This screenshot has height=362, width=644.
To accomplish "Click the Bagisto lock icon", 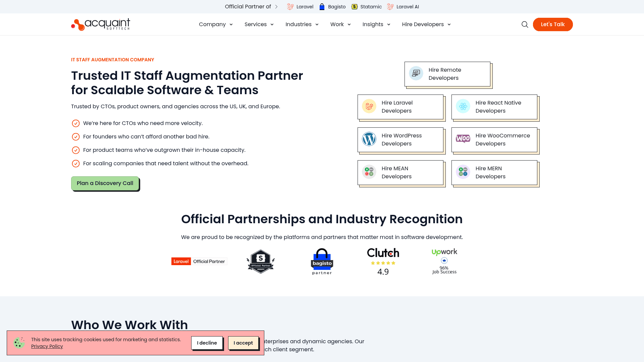I will point(321,7).
